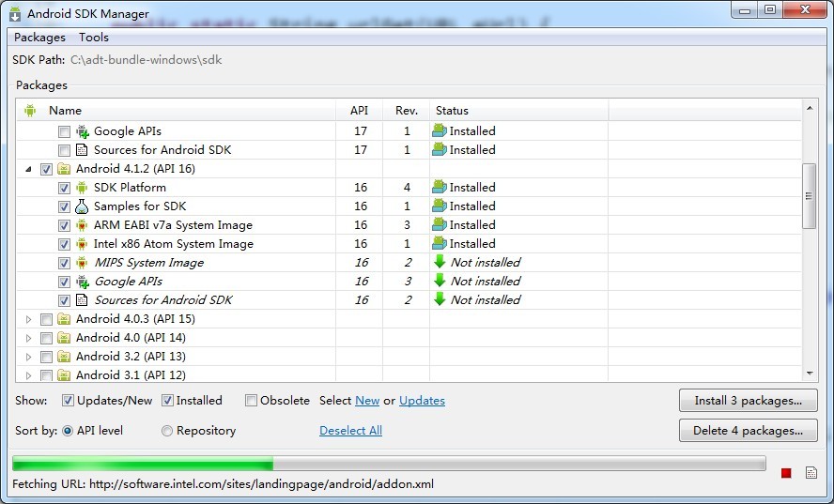Check the Android 3.2 (API 13) checkbox
Image resolution: width=834 pixels, height=504 pixels.
pos(46,358)
